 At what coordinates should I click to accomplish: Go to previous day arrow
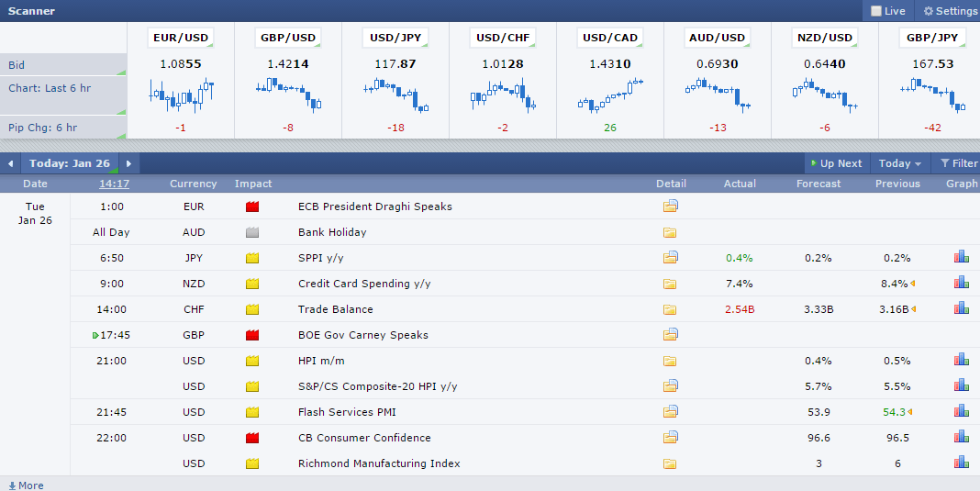10,163
